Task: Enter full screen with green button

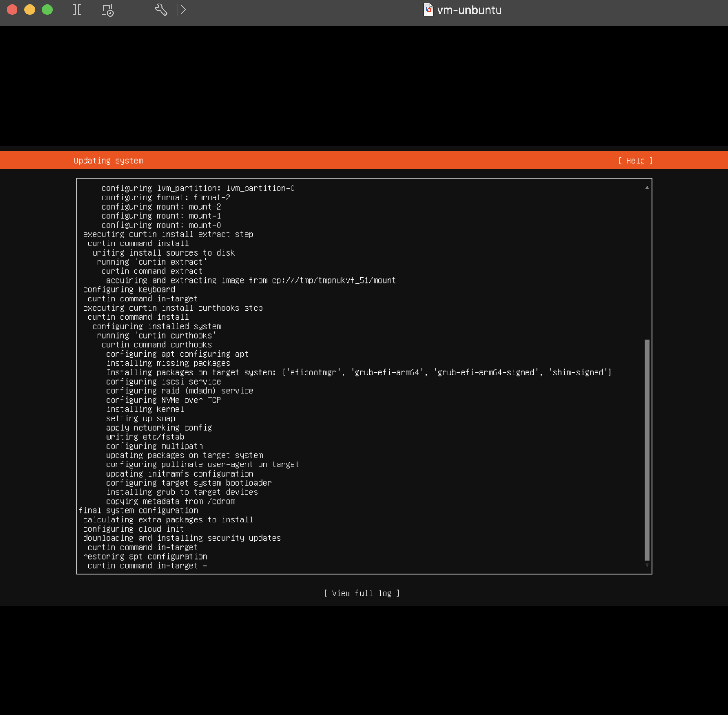Action: (47, 10)
